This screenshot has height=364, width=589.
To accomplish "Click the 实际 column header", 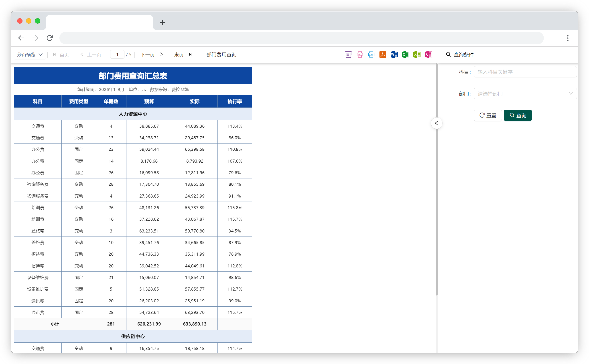I will (195, 101).
